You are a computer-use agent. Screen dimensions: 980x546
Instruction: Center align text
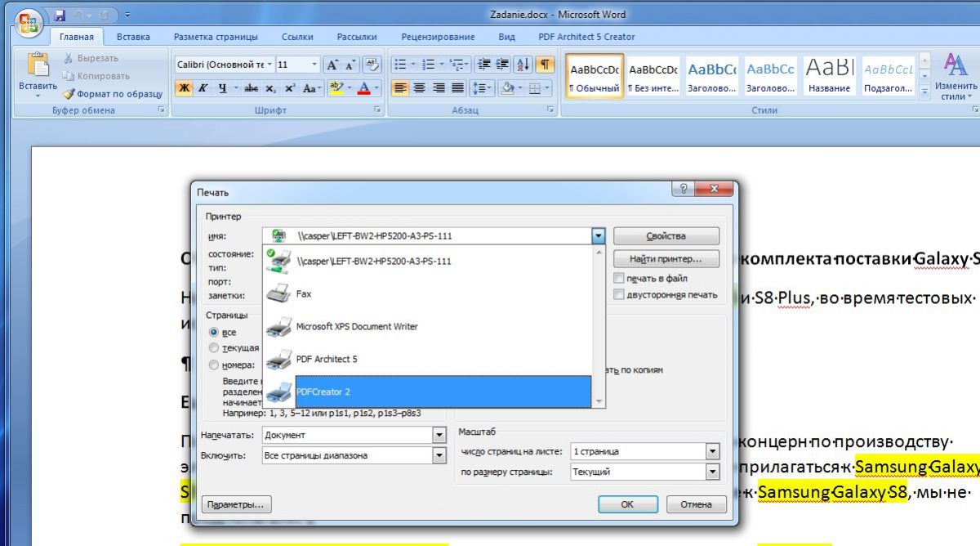[x=419, y=88]
